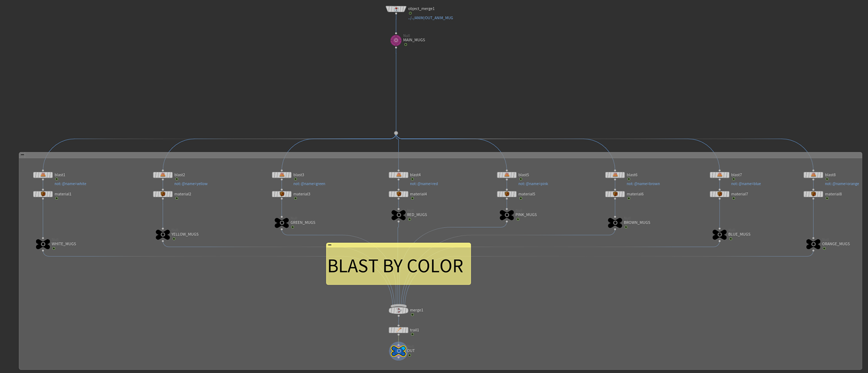Select the blast3 node
The width and height of the screenshot is (868, 373).
click(282, 175)
